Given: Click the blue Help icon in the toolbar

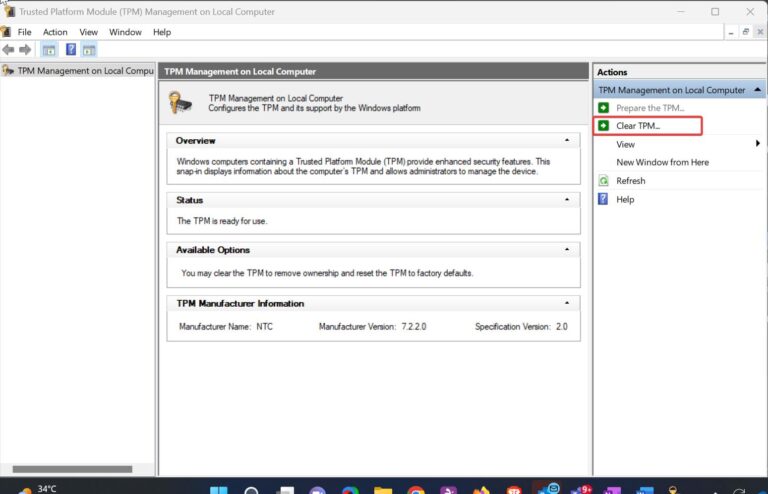Looking at the screenshot, I should pyautogui.click(x=71, y=50).
